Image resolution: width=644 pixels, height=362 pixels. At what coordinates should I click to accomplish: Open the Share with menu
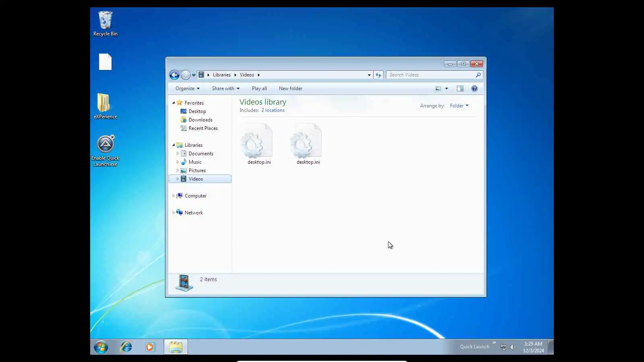pyautogui.click(x=226, y=88)
